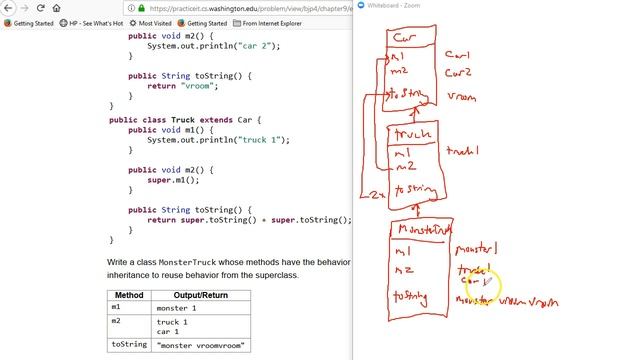Click the code line System.out.println("truck 1");
The image size is (640, 360).
(x=218, y=140)
